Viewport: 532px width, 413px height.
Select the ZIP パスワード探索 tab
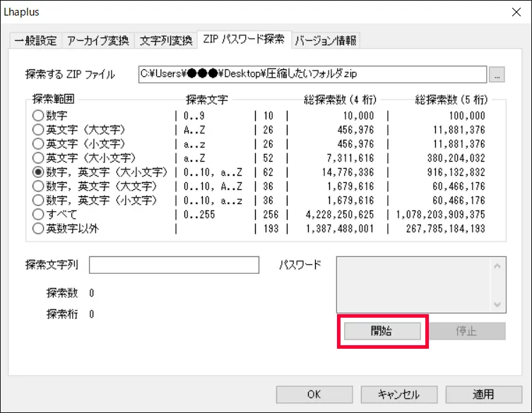click(x=244, y=40)
